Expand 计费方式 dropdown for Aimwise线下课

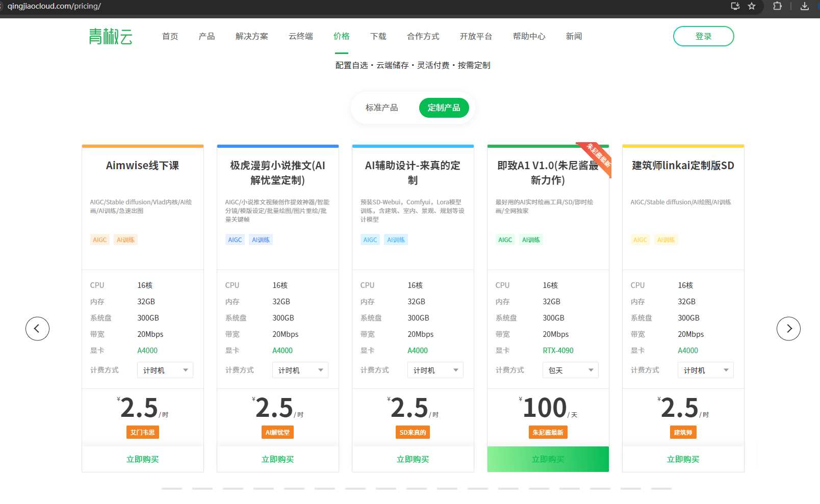(x=165, y=370)
